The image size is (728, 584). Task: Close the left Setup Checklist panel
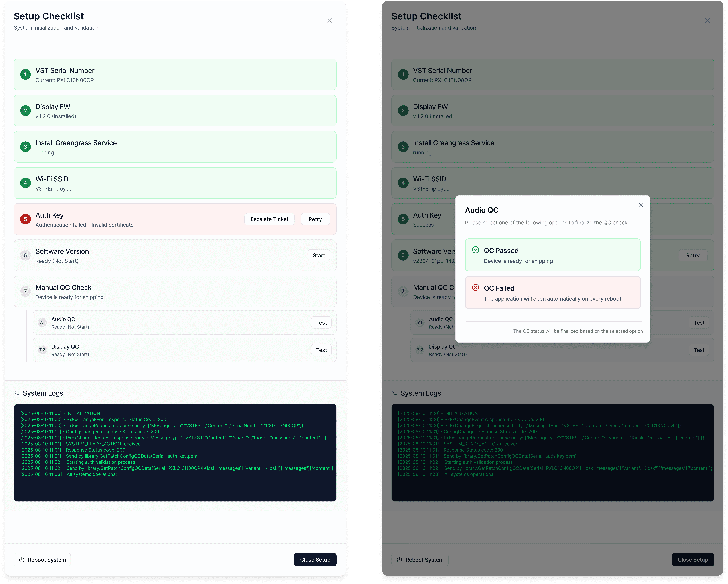(x=330, y=21)
